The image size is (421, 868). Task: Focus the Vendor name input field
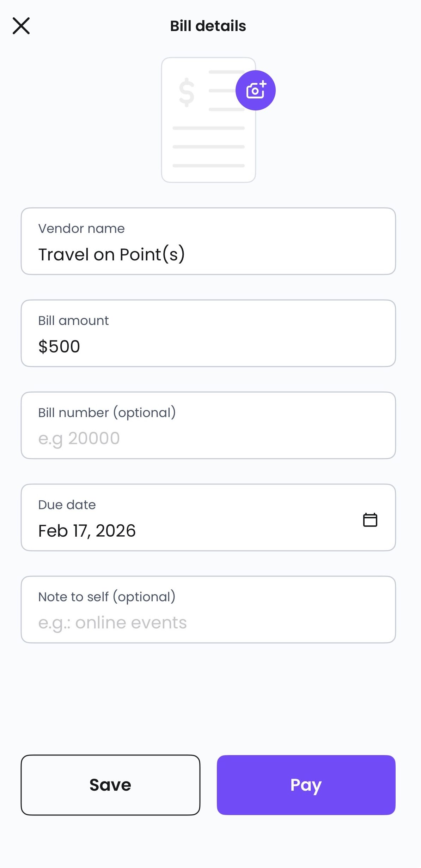(x=208, y=241)
